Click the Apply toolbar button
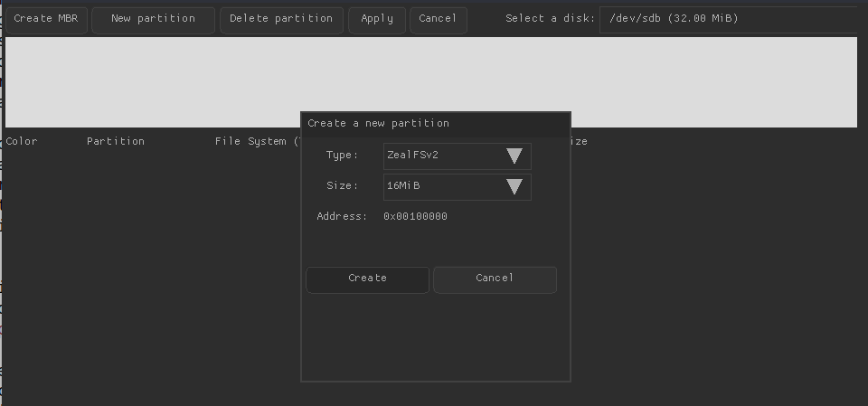 pos(377,19)
